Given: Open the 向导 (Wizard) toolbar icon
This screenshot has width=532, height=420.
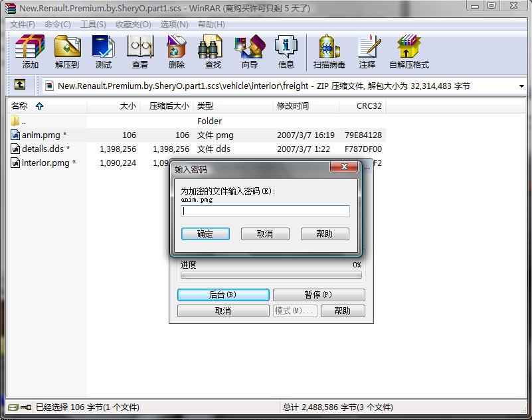Looking at the screenshot, I should click(x=249, y=46).
